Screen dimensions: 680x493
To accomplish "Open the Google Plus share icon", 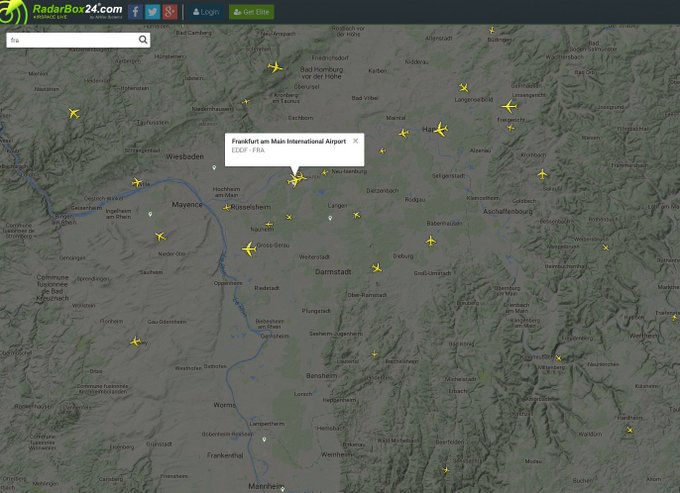I will (170, 12).
